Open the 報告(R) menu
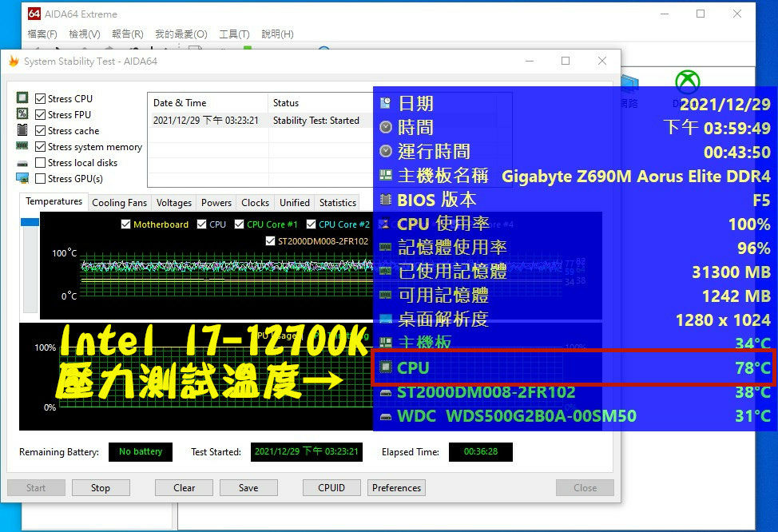The width and height of the screenshot is (778, 532). pyautogui.click(x=128, y=34)
